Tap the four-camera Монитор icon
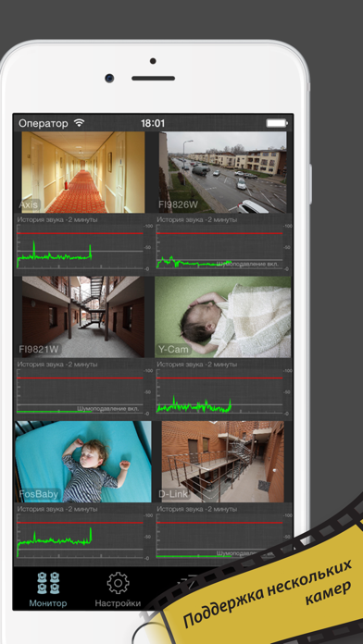The height and width of the screenshot is (644, 363). 47,582
